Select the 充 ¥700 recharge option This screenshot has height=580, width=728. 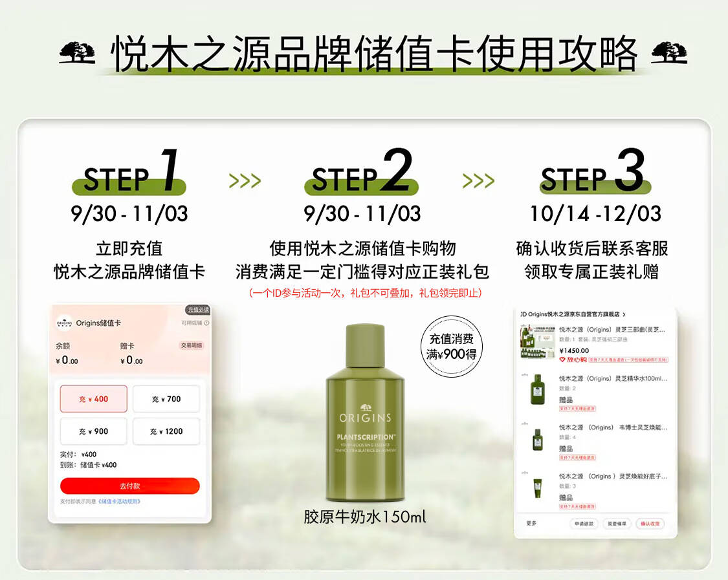point(166,399)
